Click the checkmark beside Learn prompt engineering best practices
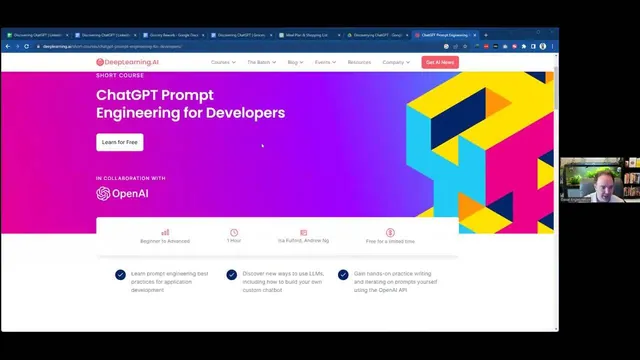 click(x=120, y=275)
